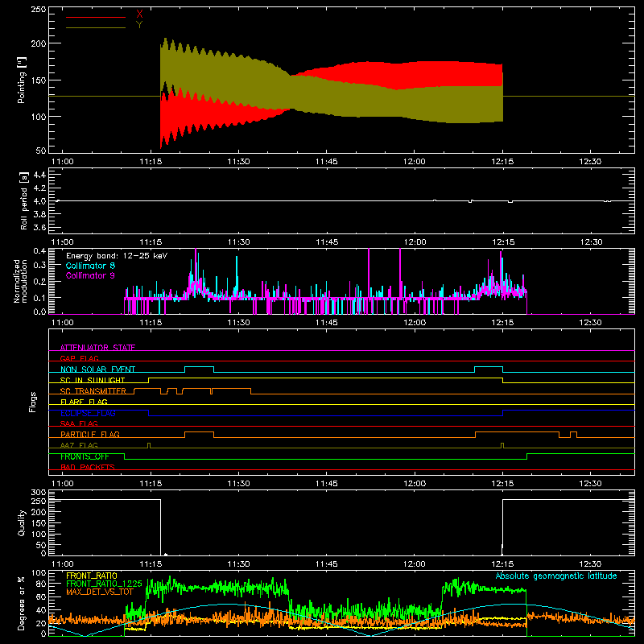Click 12:15 tick label of pointing plot
The width and height of the screenshot is (644, 644).
[502, 162]
